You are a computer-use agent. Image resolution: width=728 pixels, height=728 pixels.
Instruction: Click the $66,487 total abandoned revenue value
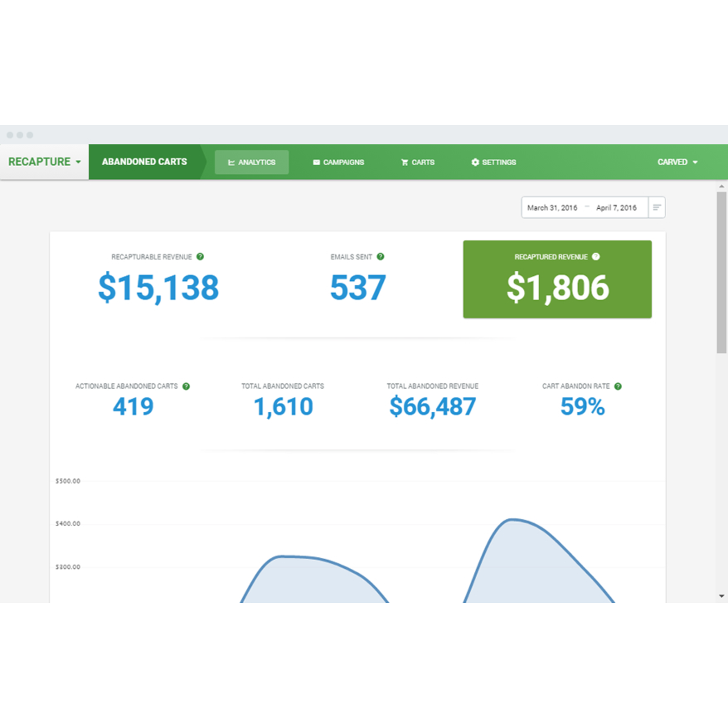[x=432, y=407]
